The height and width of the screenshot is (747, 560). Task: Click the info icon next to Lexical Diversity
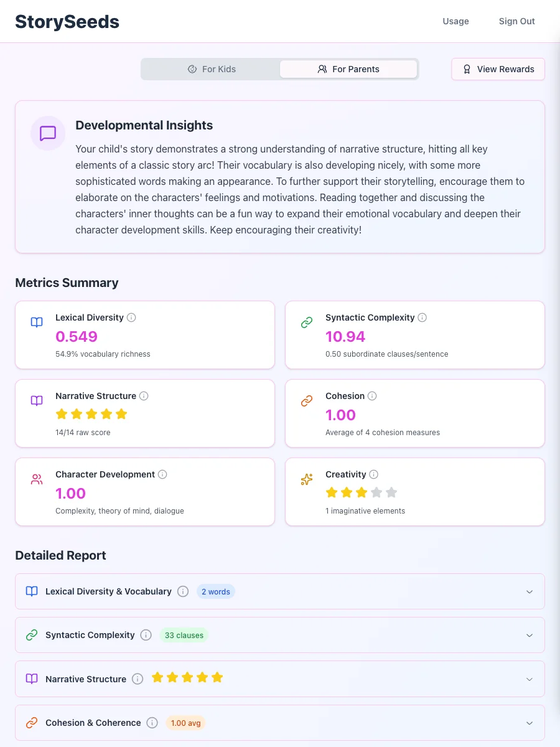131,317
